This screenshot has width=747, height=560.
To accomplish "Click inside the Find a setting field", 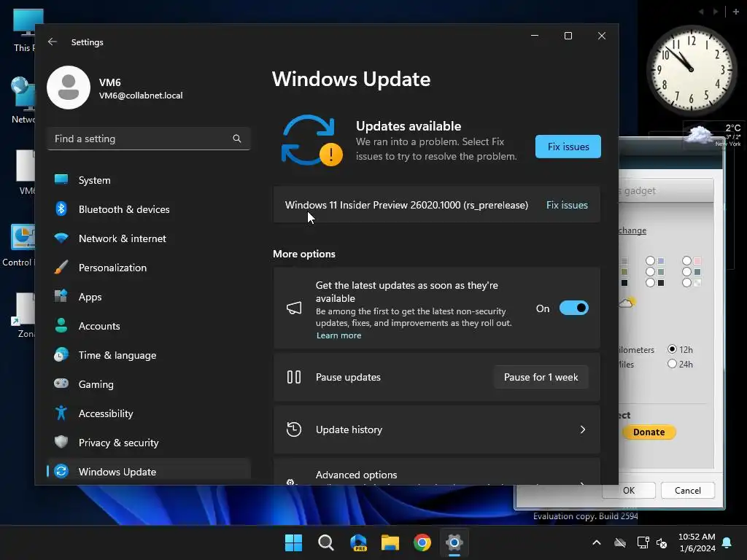I will [149, 139].
